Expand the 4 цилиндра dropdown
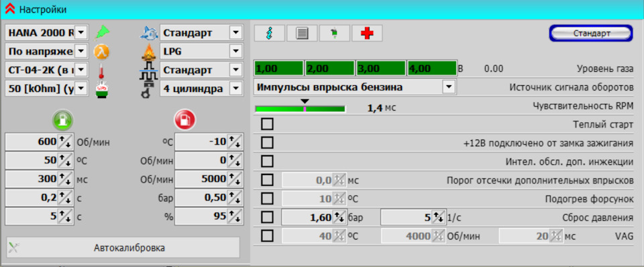 (x=235, y=88)
